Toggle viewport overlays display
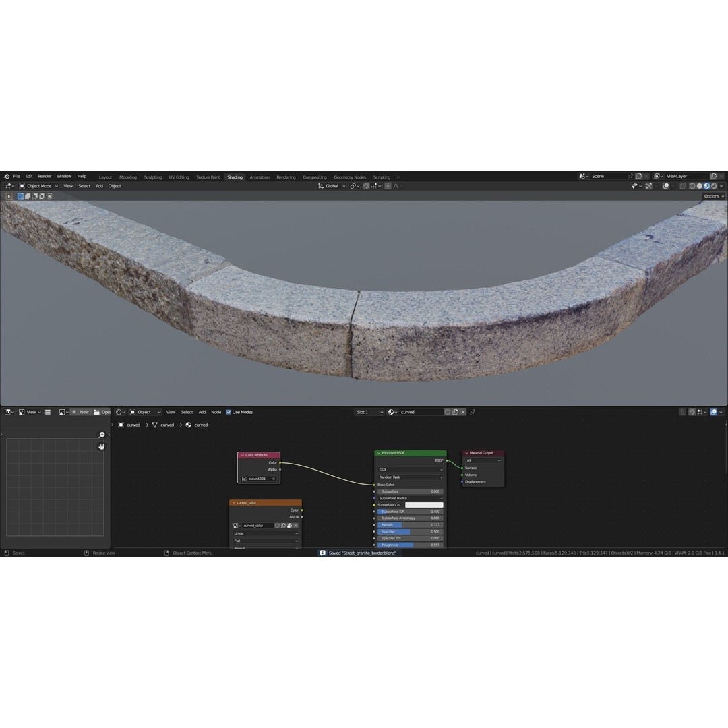This screenshot has width=728, height=728. 666,186
